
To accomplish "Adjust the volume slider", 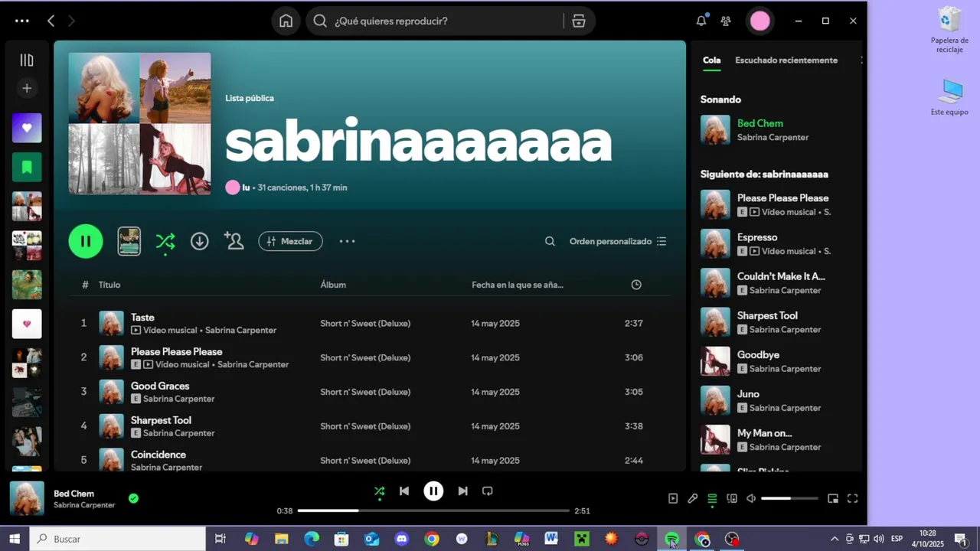I will pos(789,498).
